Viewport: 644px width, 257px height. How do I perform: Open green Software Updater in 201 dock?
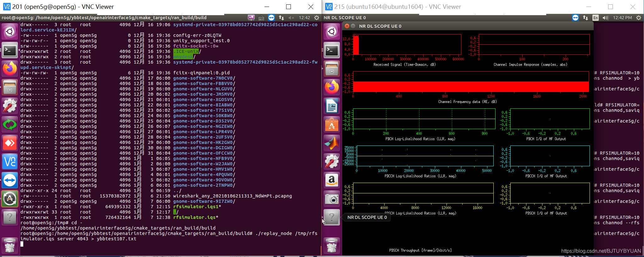point(10,124)
